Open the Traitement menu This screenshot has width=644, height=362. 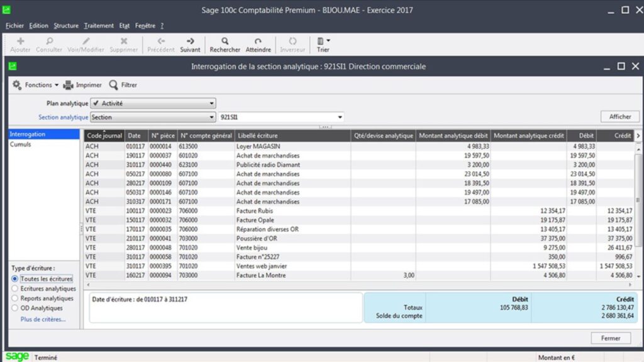pyautogui.click(x=99, y=25)
